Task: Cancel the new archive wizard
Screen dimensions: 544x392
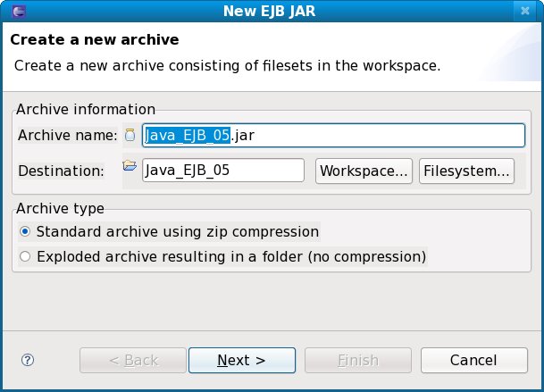Action: point(473,360)
